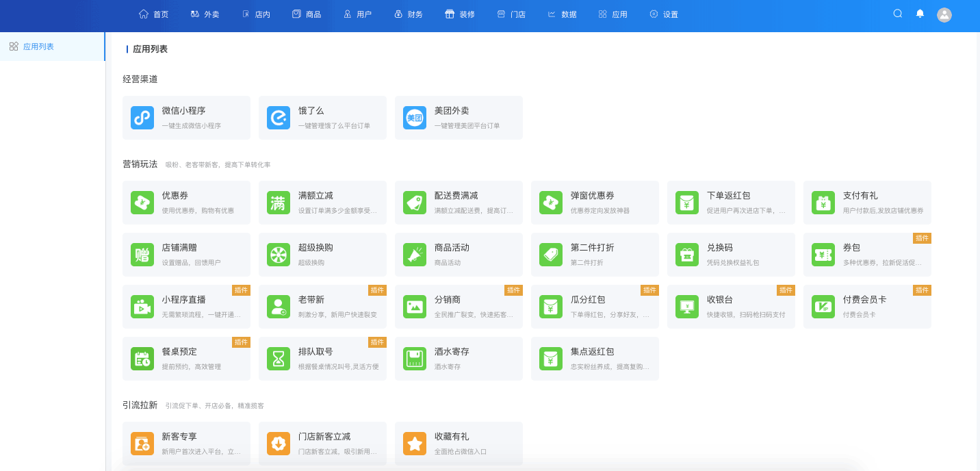Select 应用列表 in the sidebar
This screenshot has height=471, width=980.
(x=38, y=47)
